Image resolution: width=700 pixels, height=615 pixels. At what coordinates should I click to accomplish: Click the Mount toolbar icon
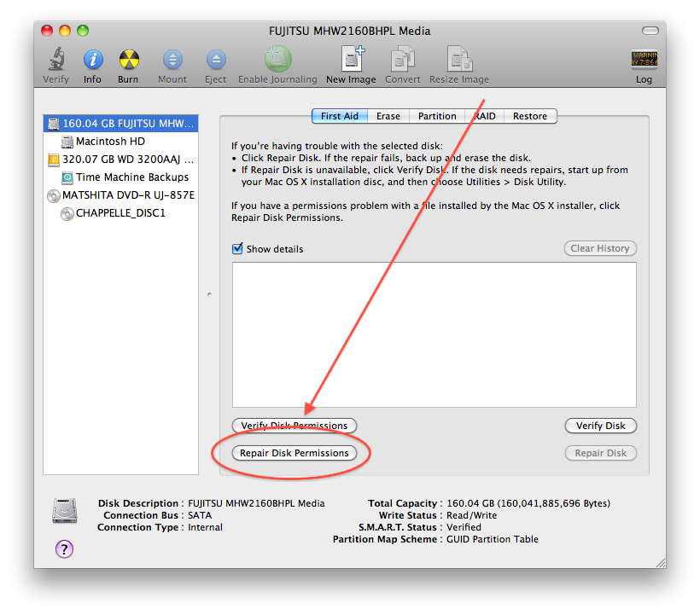tap(172, 60)
